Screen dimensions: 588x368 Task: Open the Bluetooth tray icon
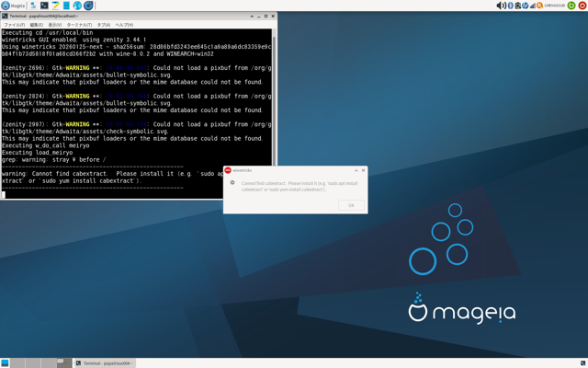pyautogui.click(x=511, y=6)
